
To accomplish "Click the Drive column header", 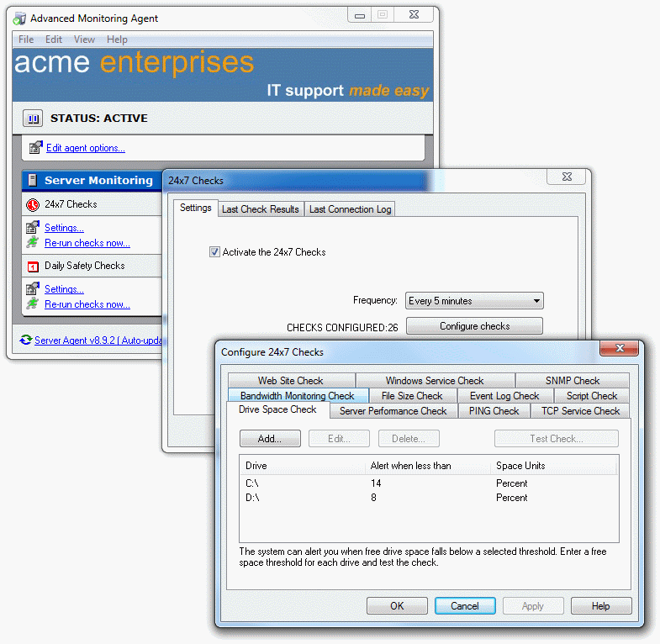I will tap(302, 466).
